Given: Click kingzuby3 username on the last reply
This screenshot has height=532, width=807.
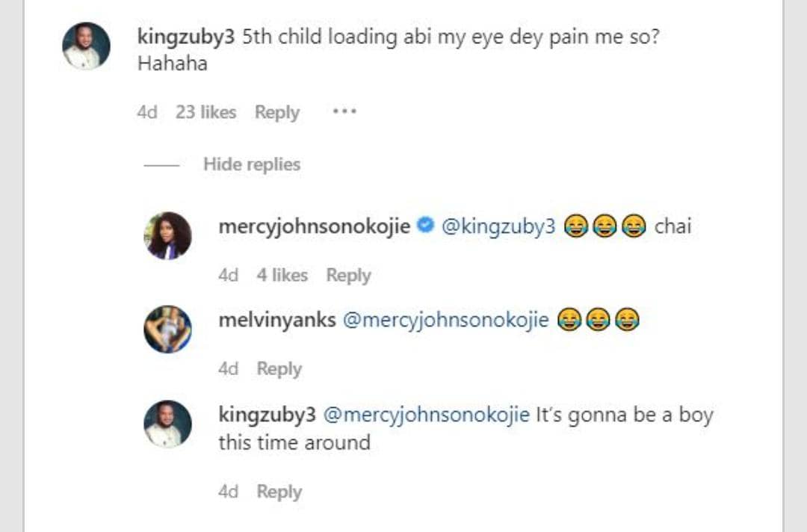Looking at the screenshot, I should pos(267,415).
